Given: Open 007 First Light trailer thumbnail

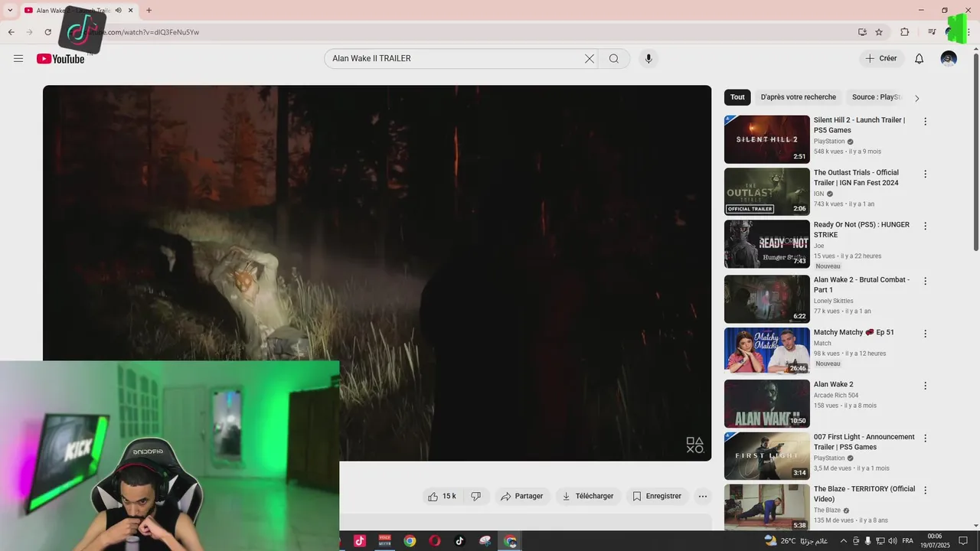Looking at the screenshot, I should point(766,456).
